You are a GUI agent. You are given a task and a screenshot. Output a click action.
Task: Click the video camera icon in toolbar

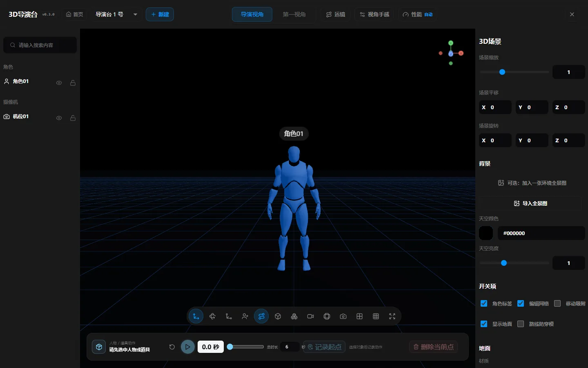pos(310,316)
